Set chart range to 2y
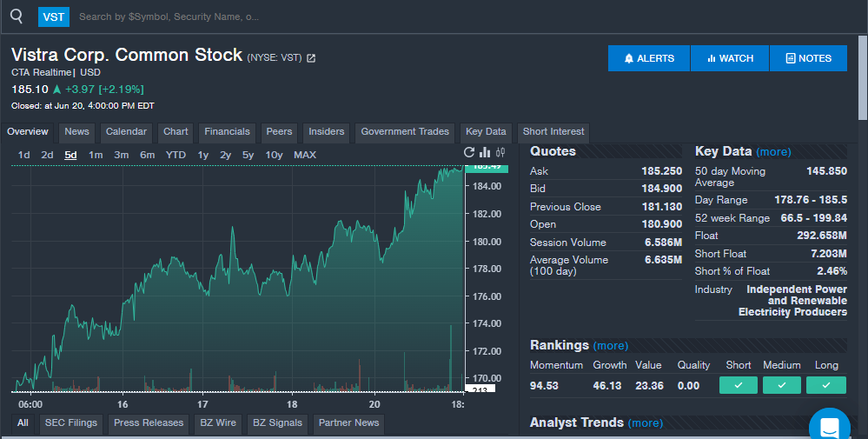 225,155
